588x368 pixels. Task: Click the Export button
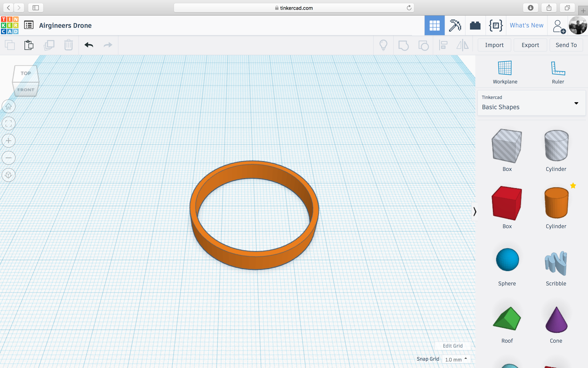530,45
